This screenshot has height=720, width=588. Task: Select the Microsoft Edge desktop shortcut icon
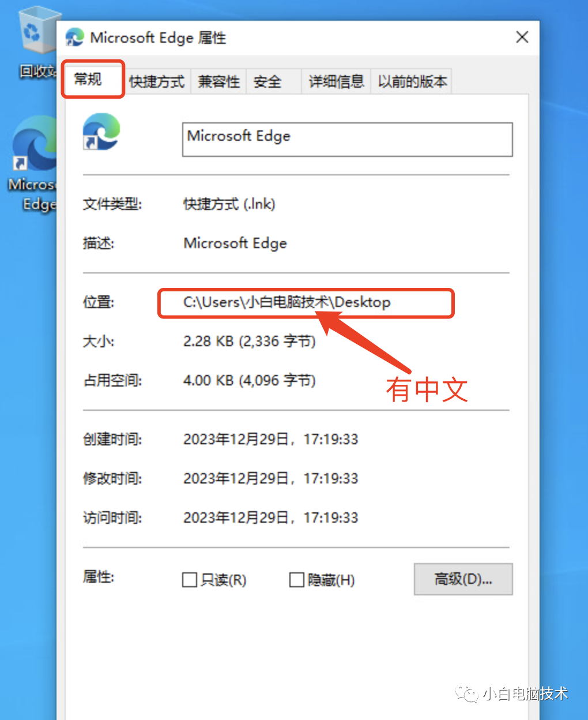[x=33, y=164]
